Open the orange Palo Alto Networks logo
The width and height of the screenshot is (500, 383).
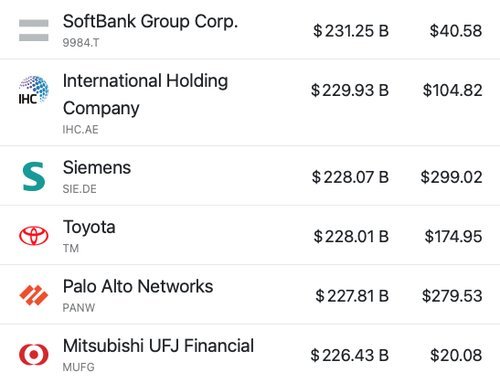click(x=34, y=295)
